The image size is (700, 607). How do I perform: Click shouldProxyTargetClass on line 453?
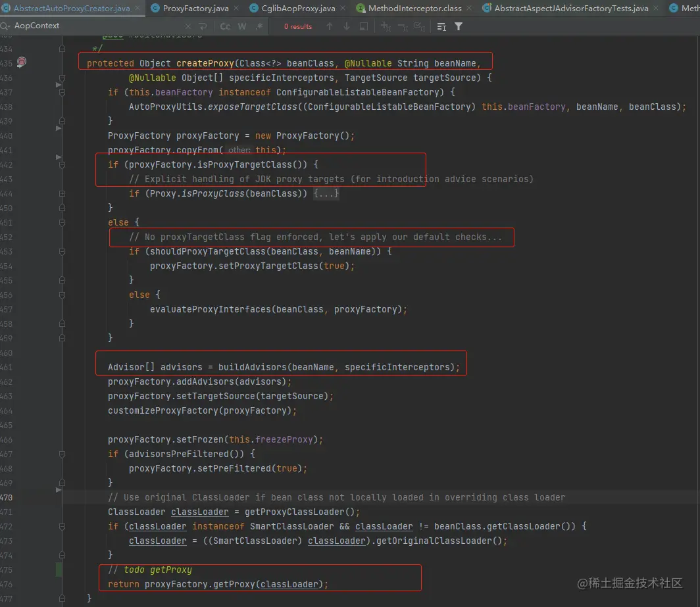click(x=208, y=251)
